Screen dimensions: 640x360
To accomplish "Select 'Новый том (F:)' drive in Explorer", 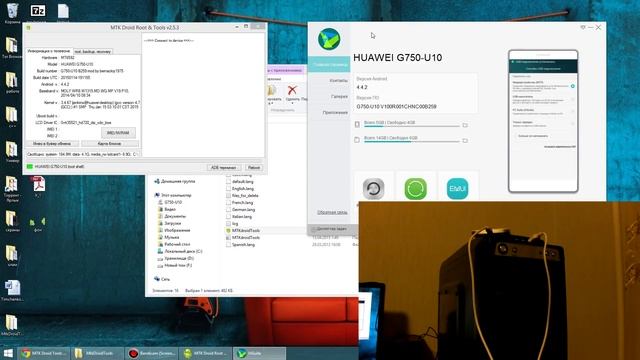I will click(174, 265).
